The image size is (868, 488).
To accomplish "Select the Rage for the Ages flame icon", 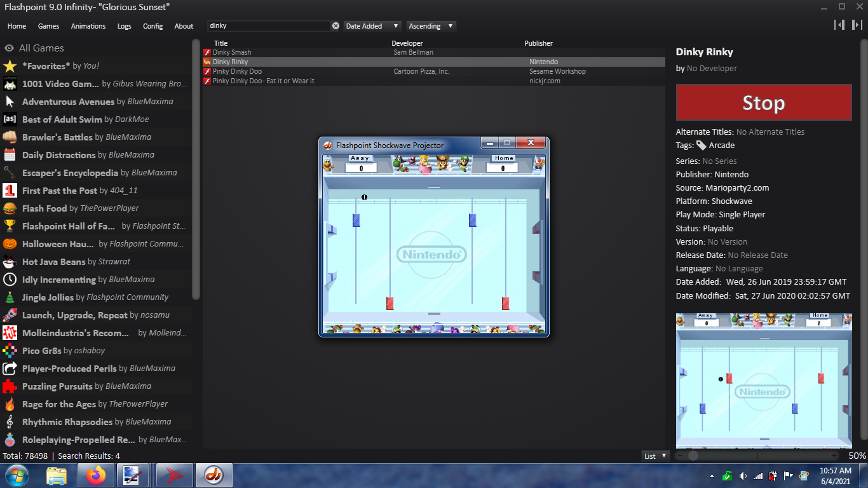I will (10, 404).
